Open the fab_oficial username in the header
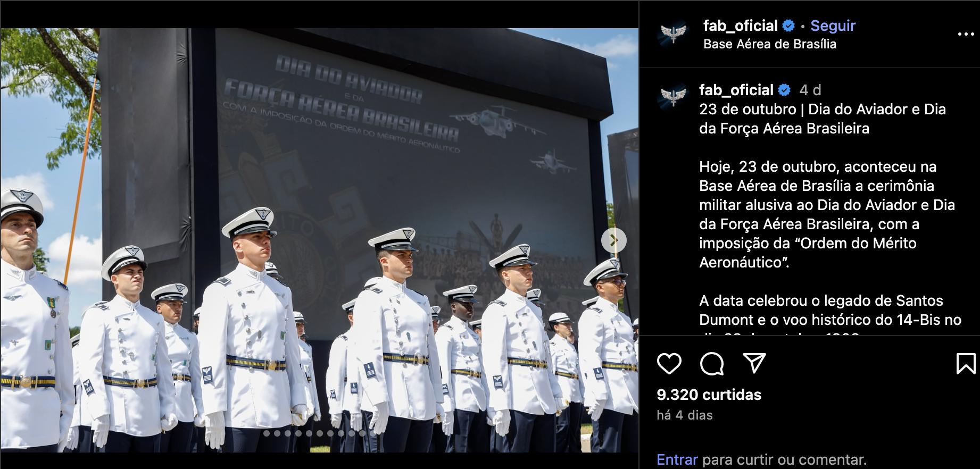 741,26
